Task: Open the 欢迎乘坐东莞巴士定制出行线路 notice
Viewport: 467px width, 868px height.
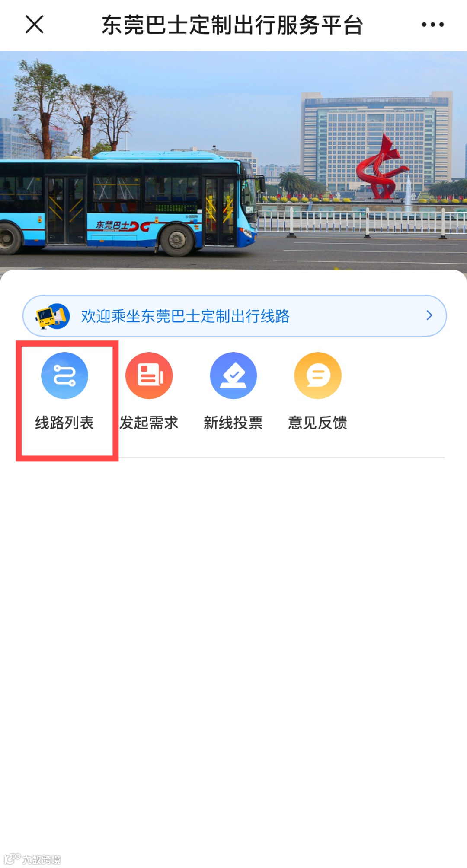Action: (186, 316)
